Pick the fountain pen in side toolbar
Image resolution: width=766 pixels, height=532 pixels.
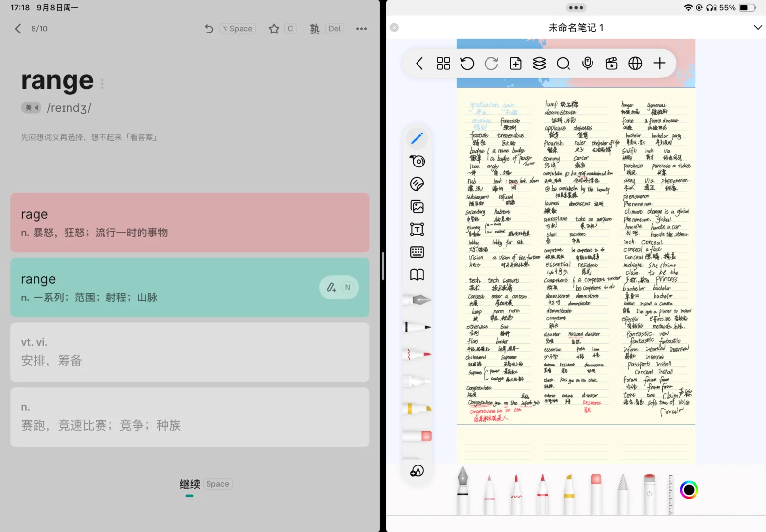[417, 299]
